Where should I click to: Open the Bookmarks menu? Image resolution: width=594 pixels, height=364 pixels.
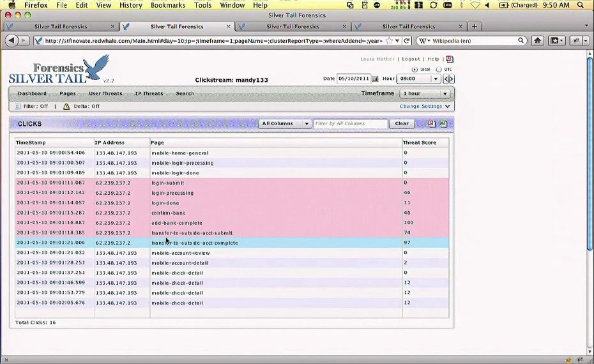pyautogui.click(x=168, y=5)
